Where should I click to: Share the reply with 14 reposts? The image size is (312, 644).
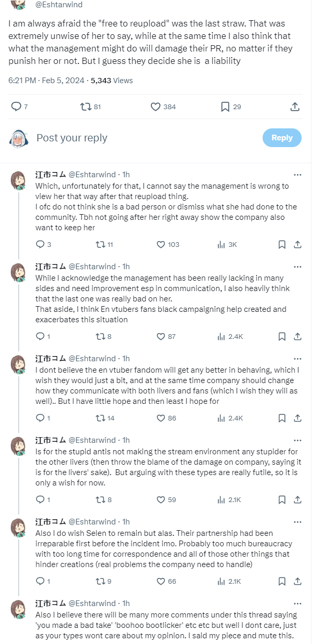pyautogui.click(x=297, y=418)
